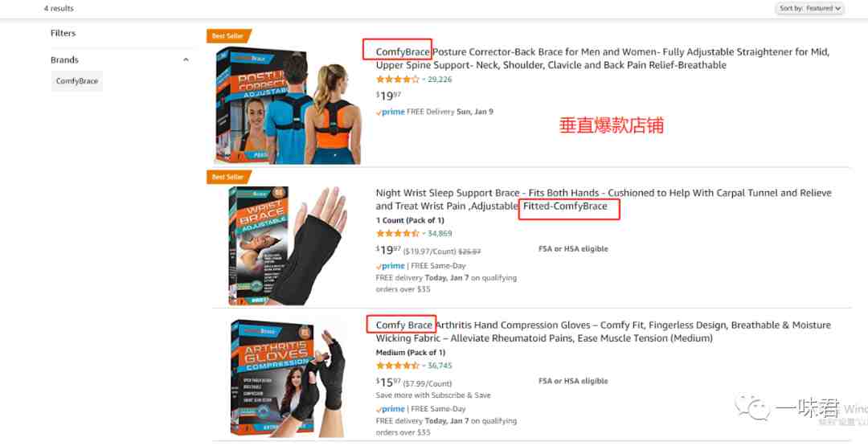Open the Sort by Featured dropdown
The image size is (868, 446).
point(809,8)
